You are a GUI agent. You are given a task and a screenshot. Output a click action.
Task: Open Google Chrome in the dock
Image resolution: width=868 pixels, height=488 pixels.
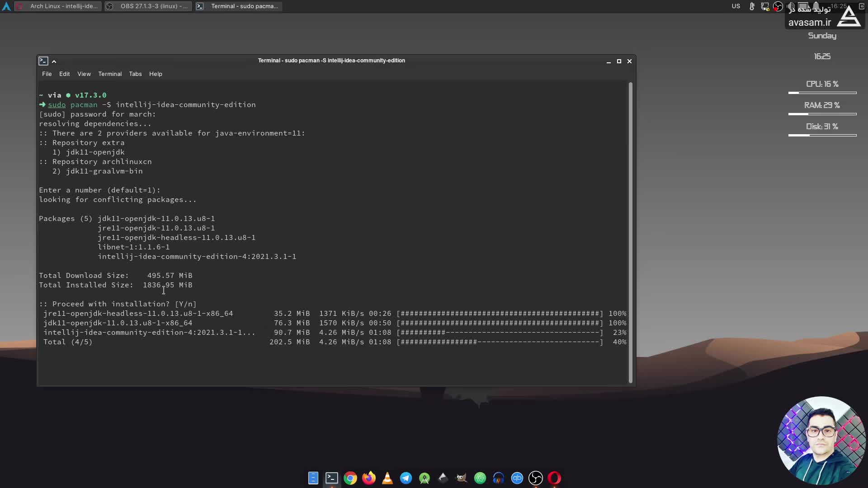[350, 478]
